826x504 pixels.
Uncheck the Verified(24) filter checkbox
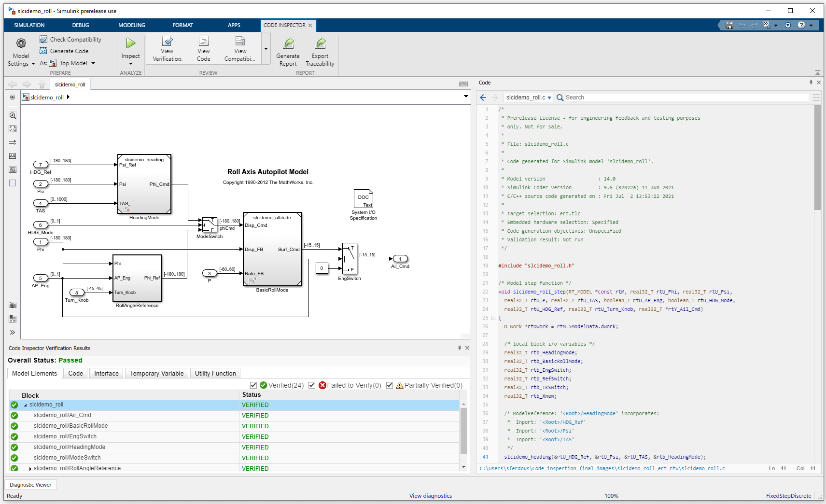point(253,385)
